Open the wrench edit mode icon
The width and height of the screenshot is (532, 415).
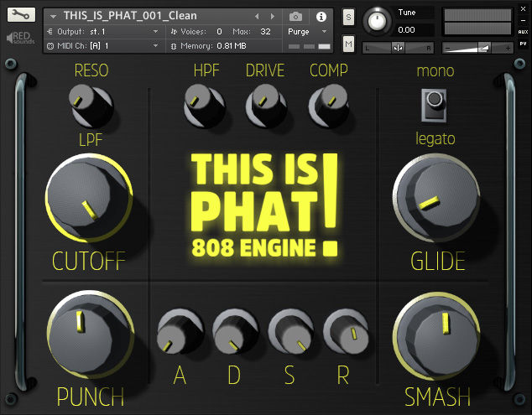click(x=22, y=16)
